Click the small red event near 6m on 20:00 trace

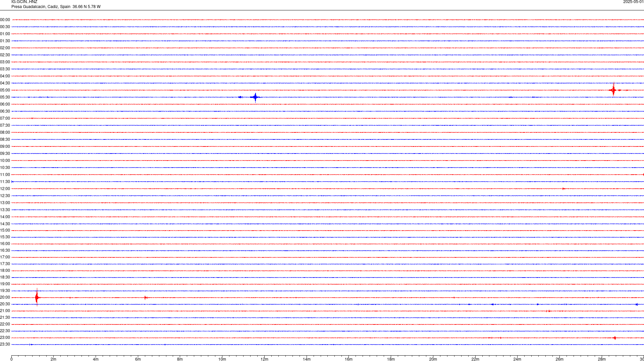click(x=146, y=298)
